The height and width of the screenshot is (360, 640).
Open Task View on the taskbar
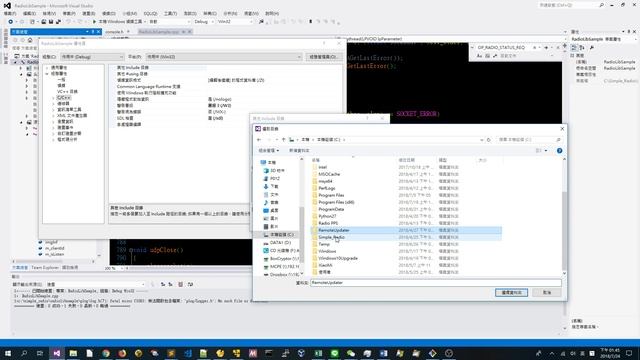click(x=40, y=353)
